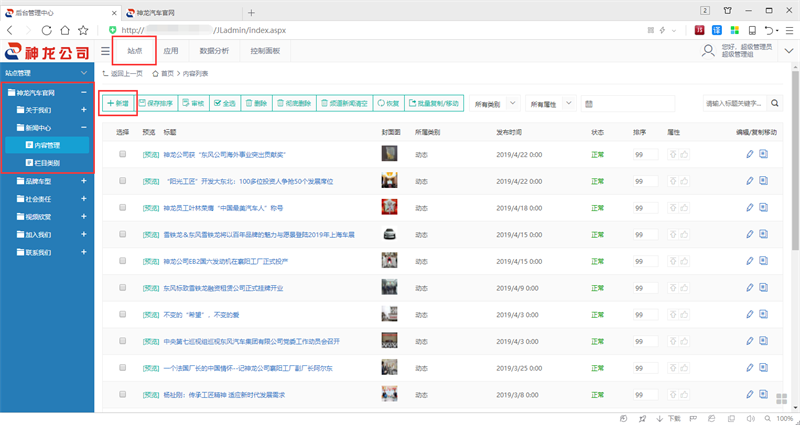Click 返回上一页 back link
The height and width of the screenshot is (425, 800).
coord(122,74)
